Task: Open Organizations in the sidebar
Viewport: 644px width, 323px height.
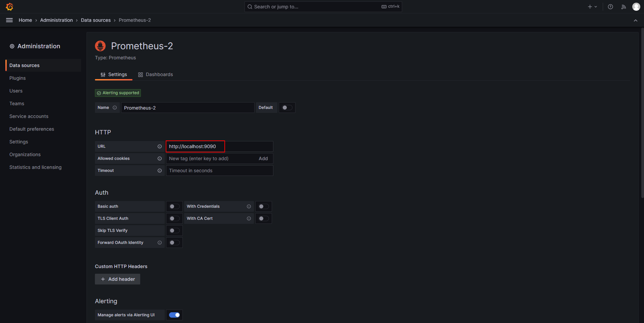Action: point(25,154)
